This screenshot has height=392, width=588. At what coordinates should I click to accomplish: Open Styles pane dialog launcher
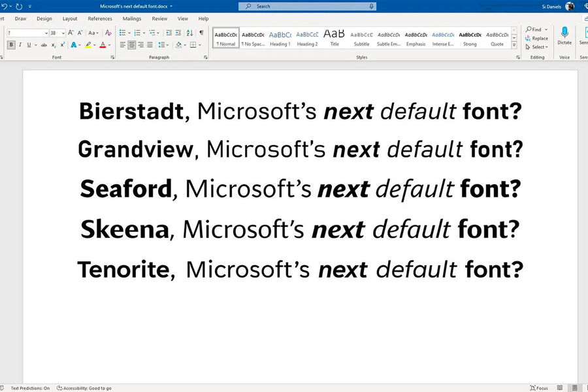(x=518, y=57)
